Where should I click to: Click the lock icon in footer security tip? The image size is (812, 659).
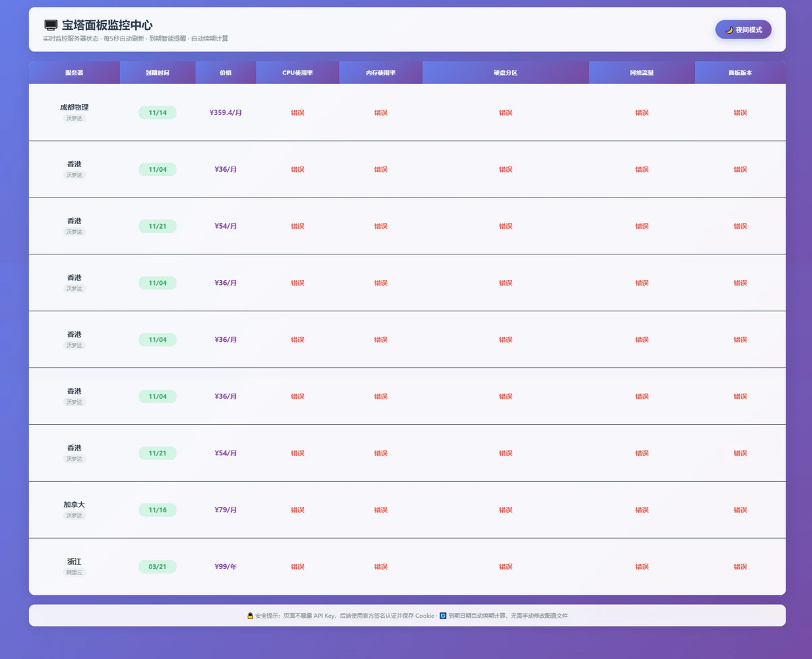[x=250, y=616]
